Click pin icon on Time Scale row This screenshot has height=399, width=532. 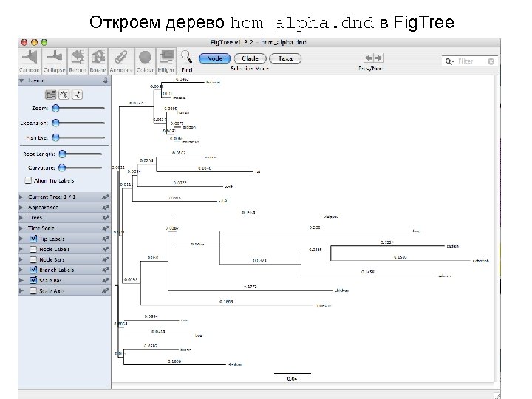(x=106, y=228)
